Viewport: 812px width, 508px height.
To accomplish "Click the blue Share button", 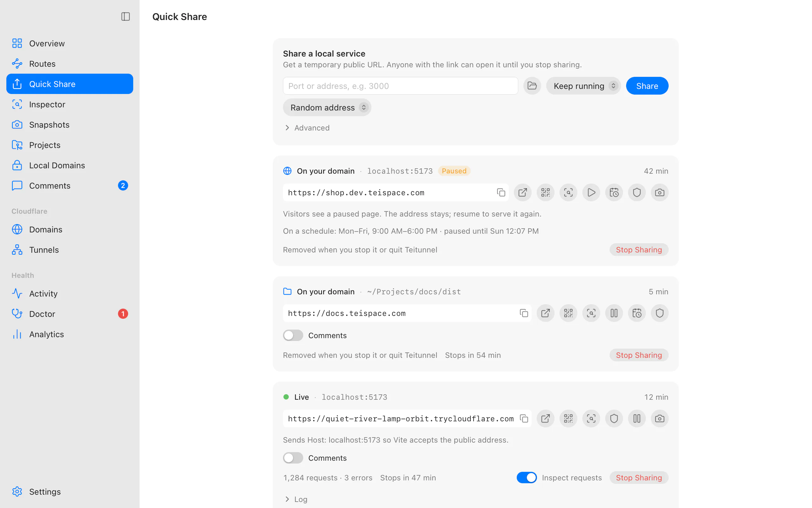I will coord(647,86).
